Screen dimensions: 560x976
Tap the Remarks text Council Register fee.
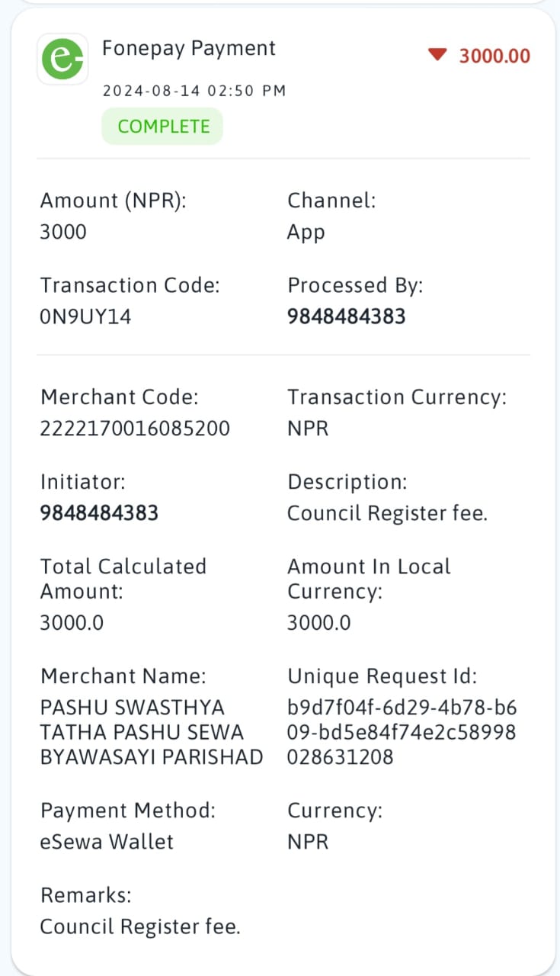point(140,927)
